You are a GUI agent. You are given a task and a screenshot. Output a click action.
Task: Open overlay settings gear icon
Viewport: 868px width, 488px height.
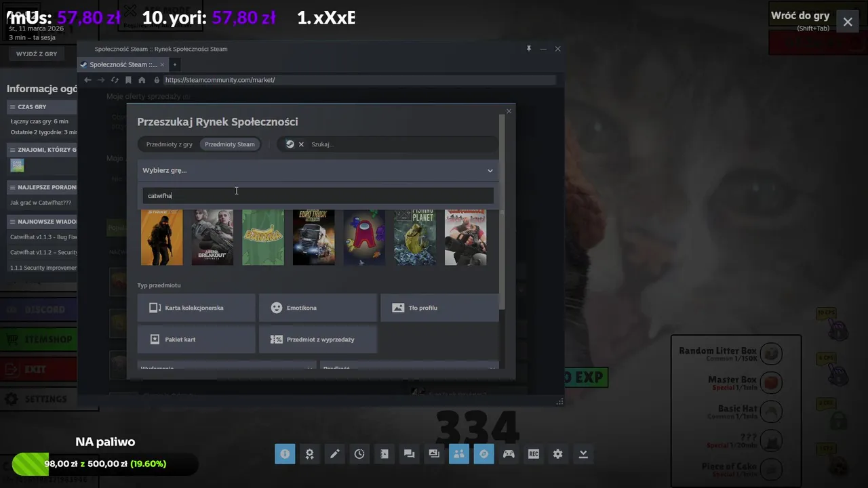point(558,454)
